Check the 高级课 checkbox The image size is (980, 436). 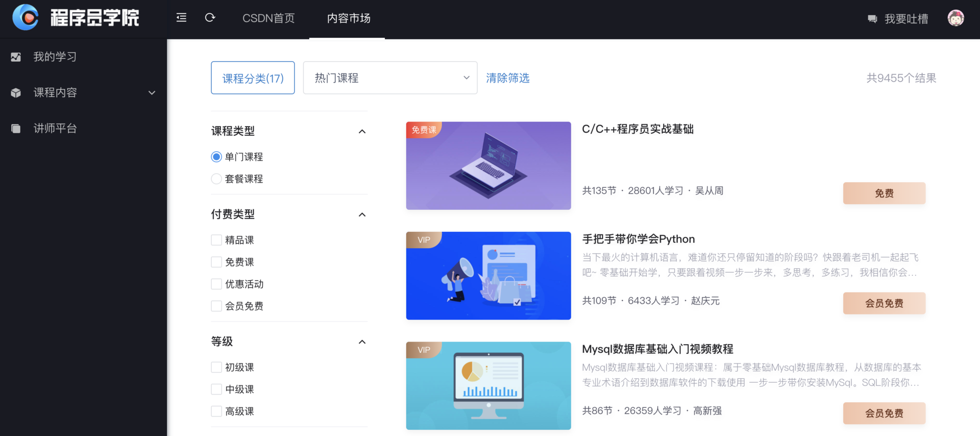216,411
